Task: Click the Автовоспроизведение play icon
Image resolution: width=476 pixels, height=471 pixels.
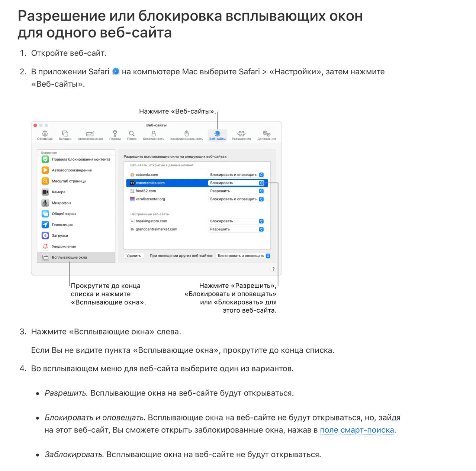Action: pyautogui.click(x=45, y=170)
